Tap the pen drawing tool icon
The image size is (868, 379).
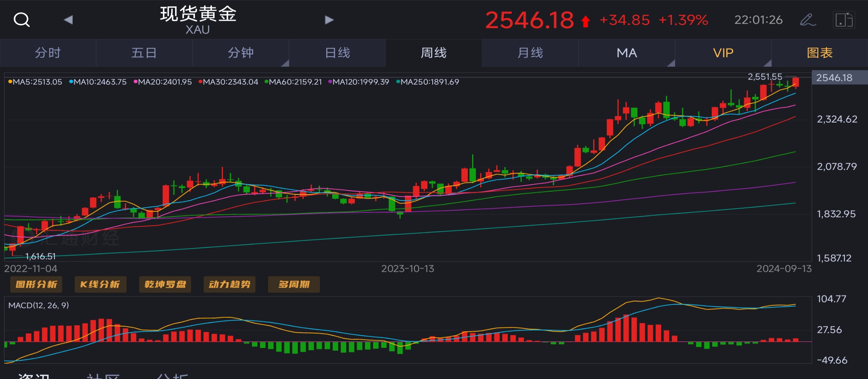coord(807,20)
